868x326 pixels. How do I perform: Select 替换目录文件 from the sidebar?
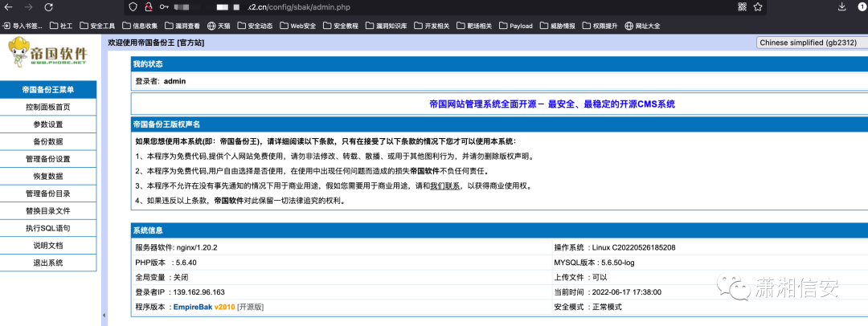(x=48, y=211)
